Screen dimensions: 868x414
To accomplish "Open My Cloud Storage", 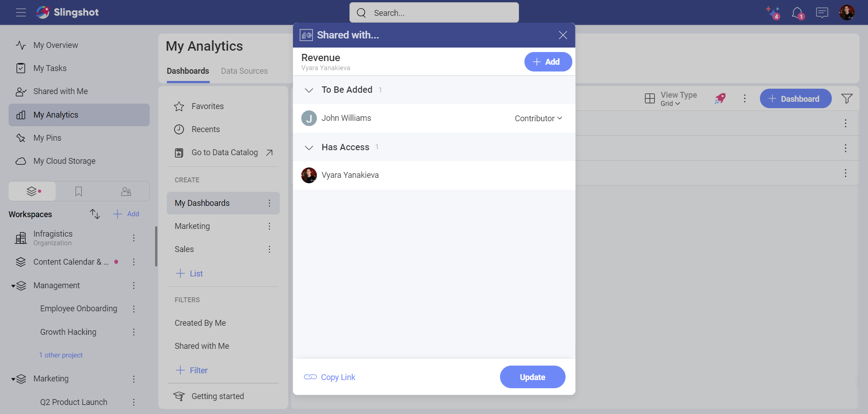I will pyautogui.click(x=79, y=161).
